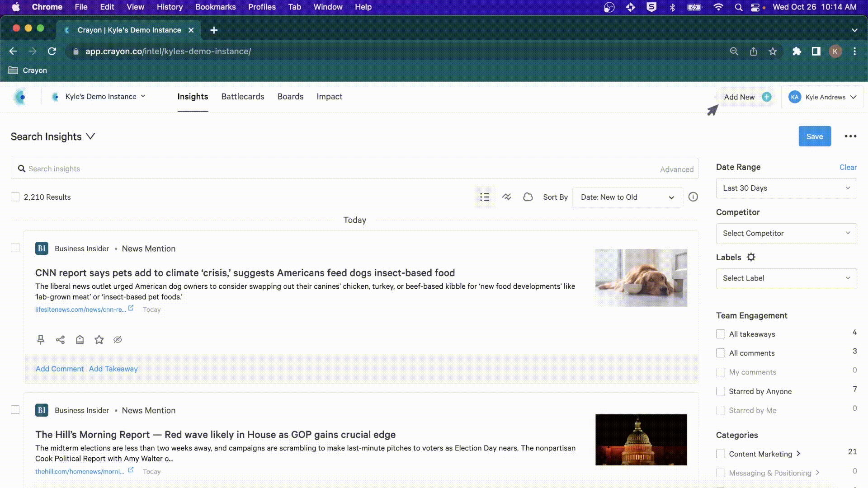Star the CNN report insight
Viewport: 868px width, 488px height.
tap(99, 340)
